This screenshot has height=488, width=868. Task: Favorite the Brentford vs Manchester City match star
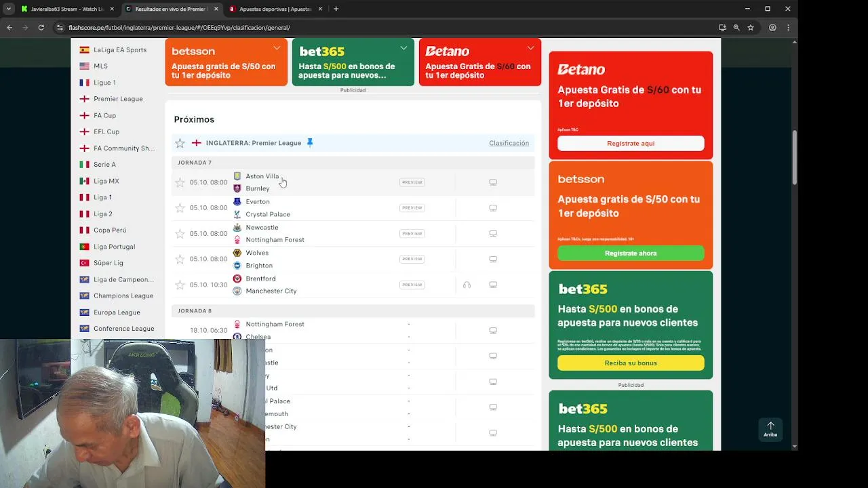click(180, 285)
